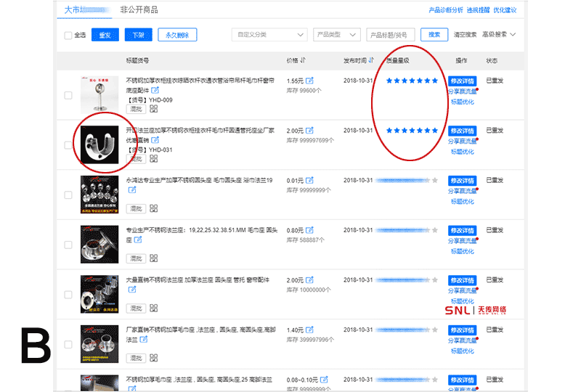Click the 搜索 button
The width and height of the screenshot is (581, 392).
click(434, 35)
